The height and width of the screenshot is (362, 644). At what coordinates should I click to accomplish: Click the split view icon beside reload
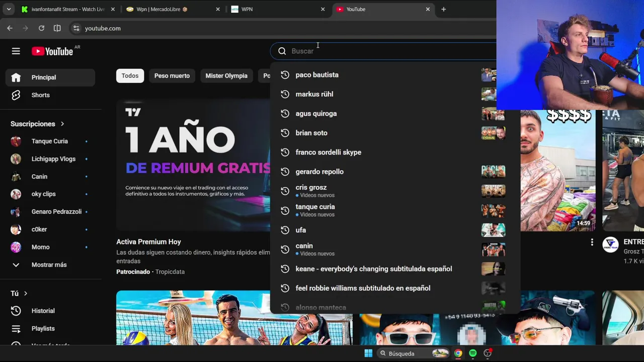57,28
